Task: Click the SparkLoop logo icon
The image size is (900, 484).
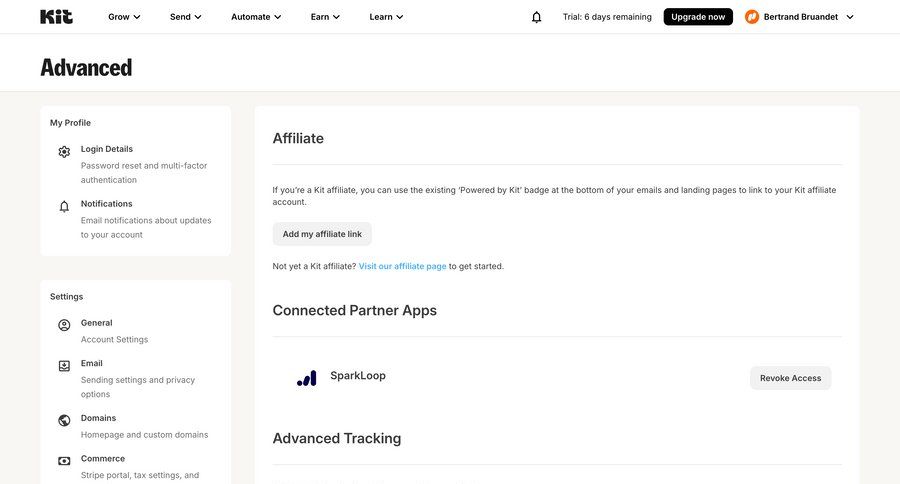Action: 307,378
